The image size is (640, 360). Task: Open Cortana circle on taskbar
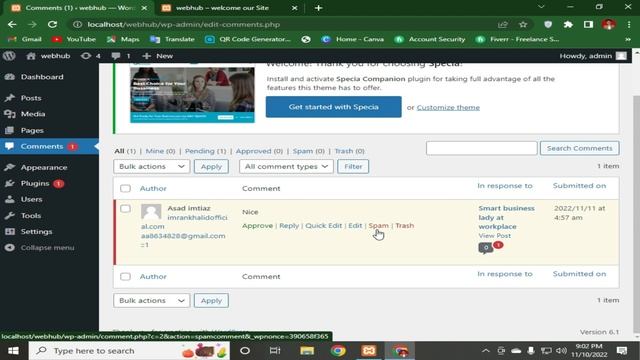click(245, 351)
